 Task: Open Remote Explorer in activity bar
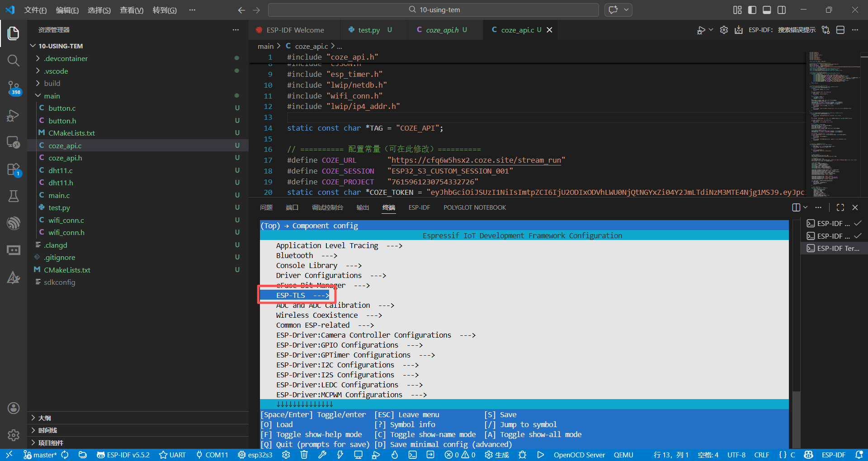(13, 142)
